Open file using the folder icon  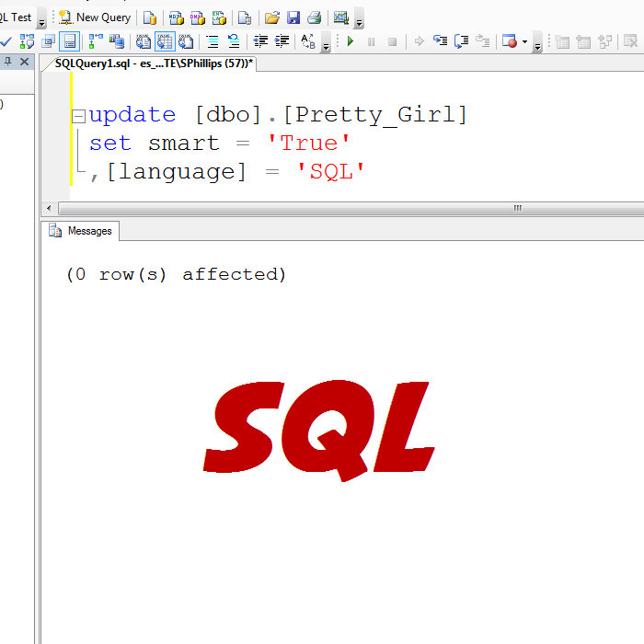tap(271, 17)
